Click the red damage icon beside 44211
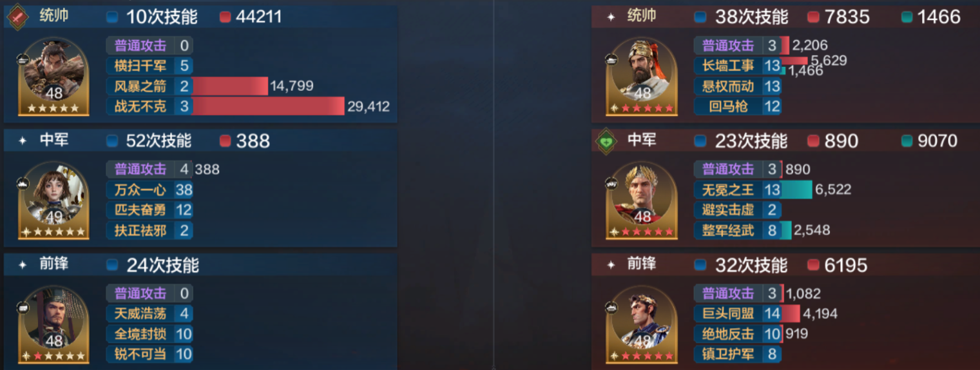 coord(225,17)
